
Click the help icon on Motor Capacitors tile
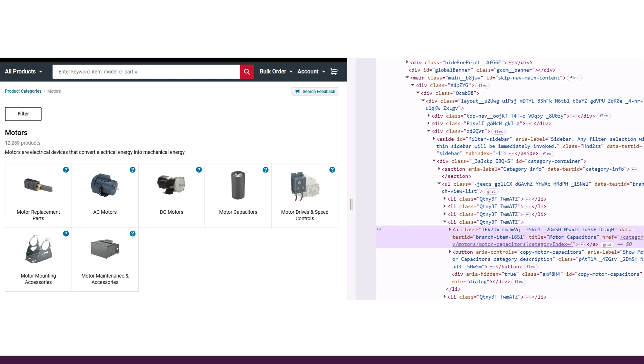[x=266, y=170]
